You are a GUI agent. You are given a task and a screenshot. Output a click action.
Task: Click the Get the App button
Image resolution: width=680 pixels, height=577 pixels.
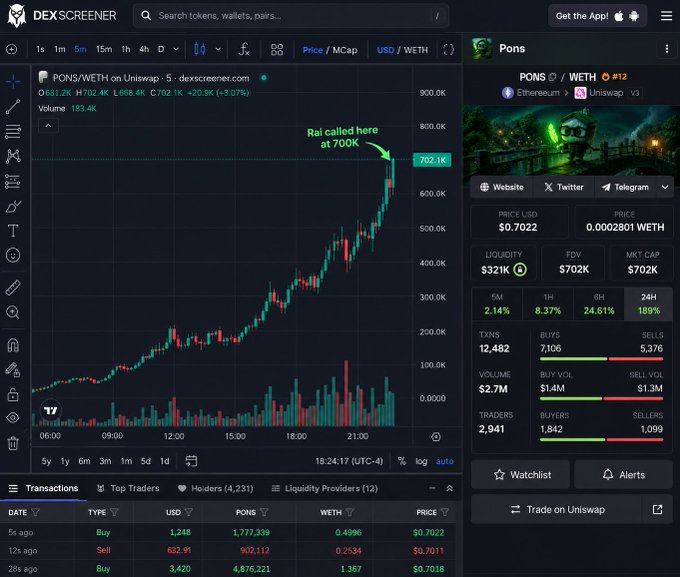coord(597,16)
